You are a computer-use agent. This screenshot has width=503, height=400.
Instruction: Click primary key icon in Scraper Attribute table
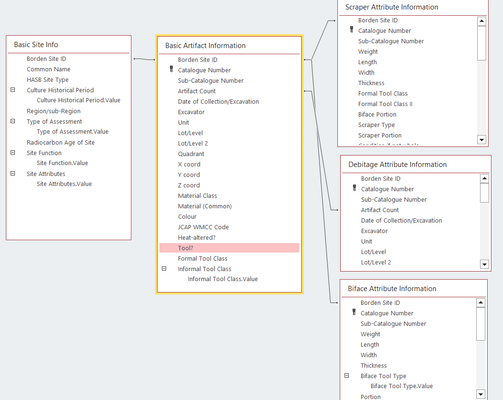tap(351, 30)
